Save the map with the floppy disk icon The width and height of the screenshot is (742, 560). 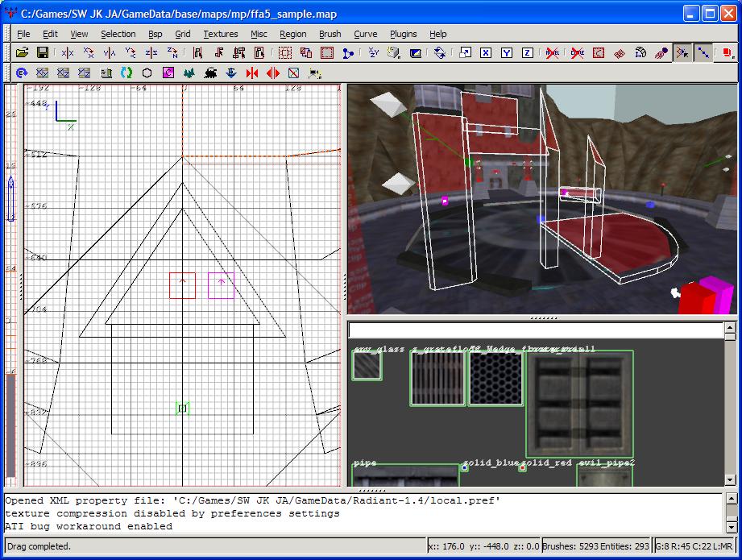tap(43, 52)
